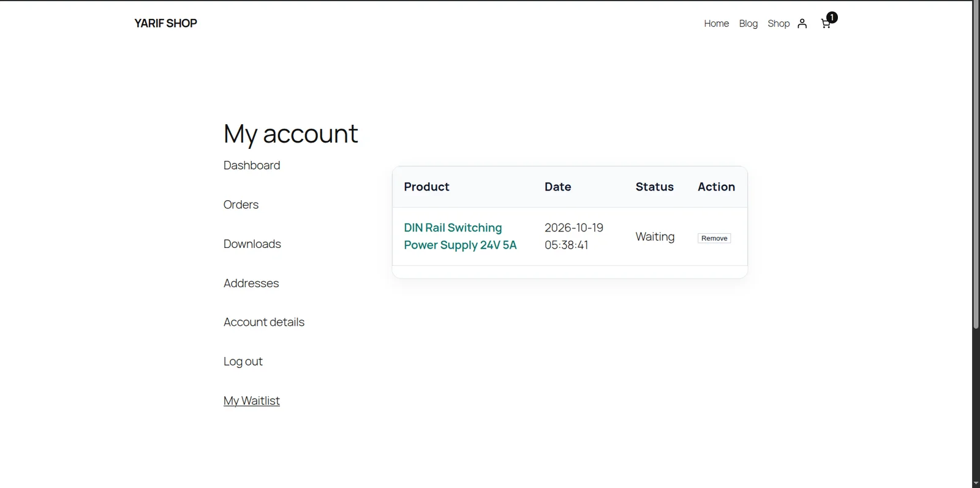Open the Shop menu link

pyautogui.click(x=778, y=23)
